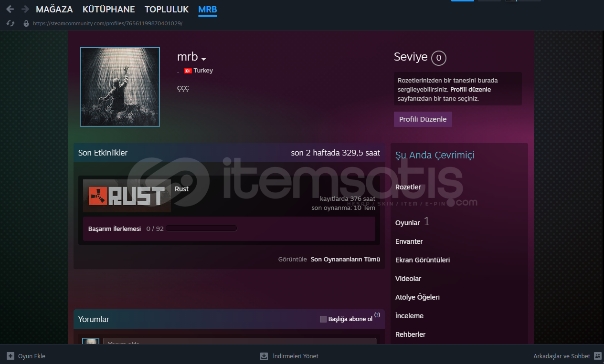Image resolution: width=604 pixels, height=364 pixels.
Task: Open the KÜTÜPHANE tab
Action: click(x=109, y=10)
